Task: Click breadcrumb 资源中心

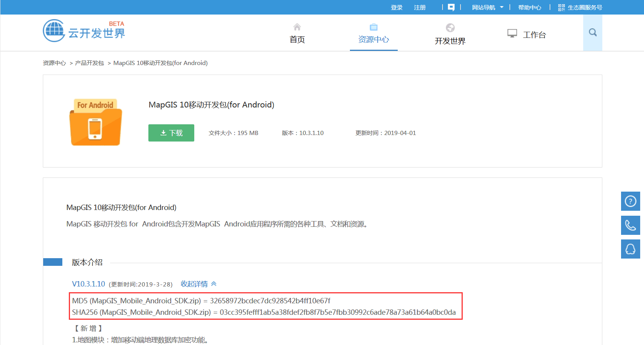Action: pos(54,63)
